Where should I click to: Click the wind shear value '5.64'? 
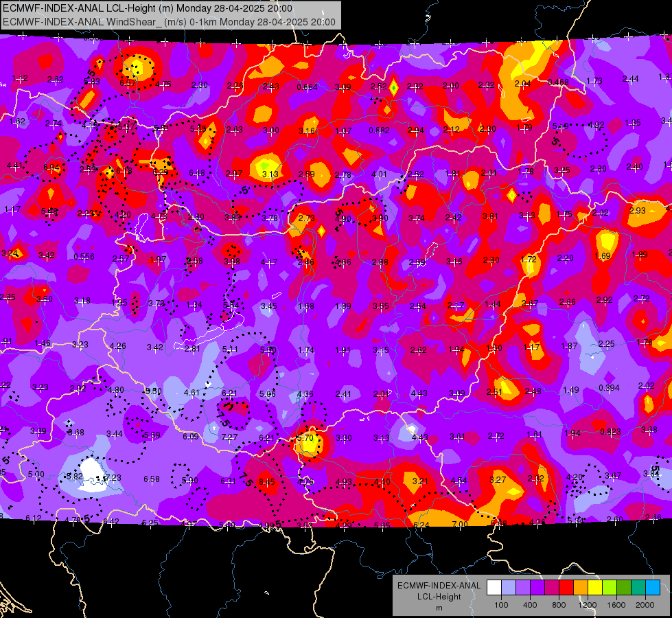click(x=231, y=306)
